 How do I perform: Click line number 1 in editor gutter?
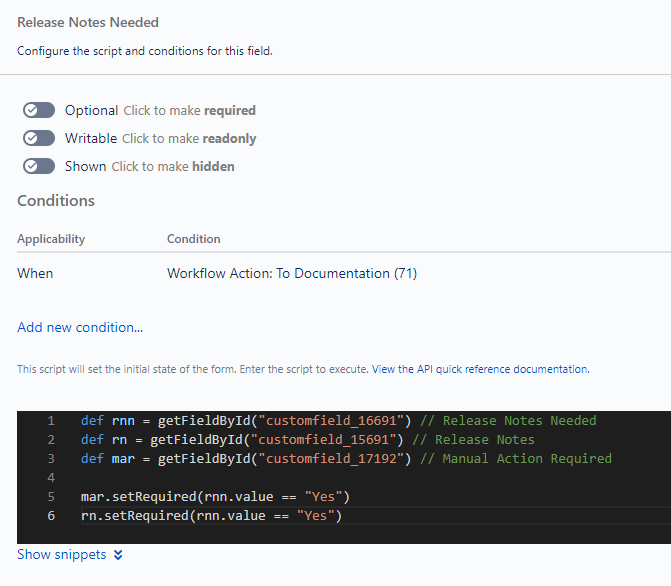click(x=51, y=421)
